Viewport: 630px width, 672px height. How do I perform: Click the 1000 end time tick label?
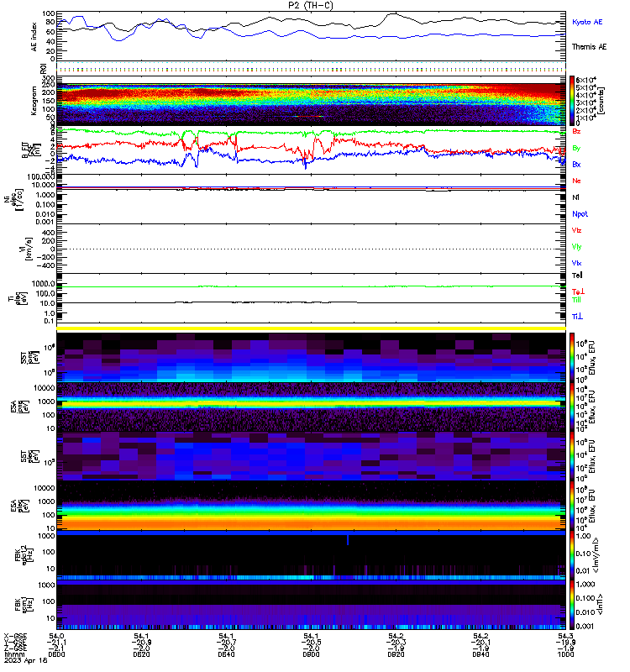point(565,654)
